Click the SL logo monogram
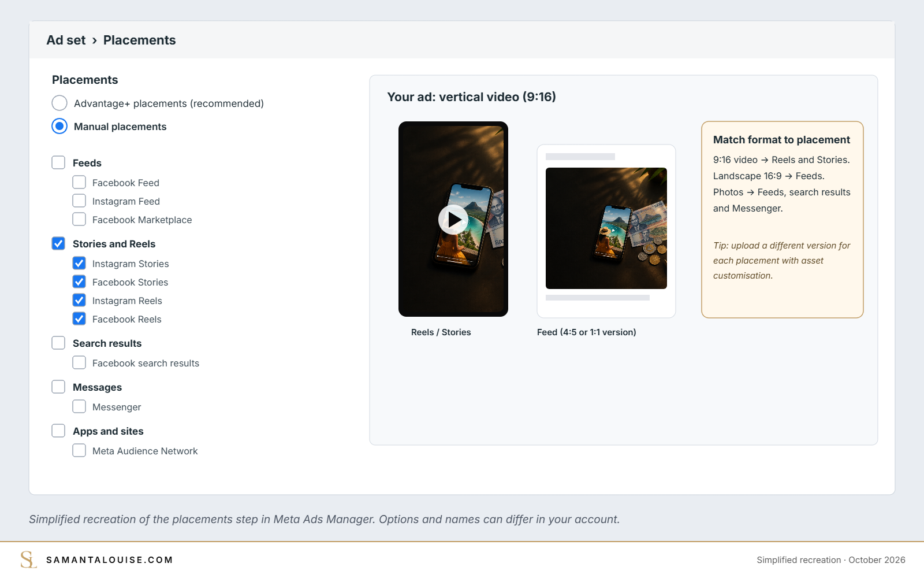Viewport: 924px width, 578px height. click(28, 560)
